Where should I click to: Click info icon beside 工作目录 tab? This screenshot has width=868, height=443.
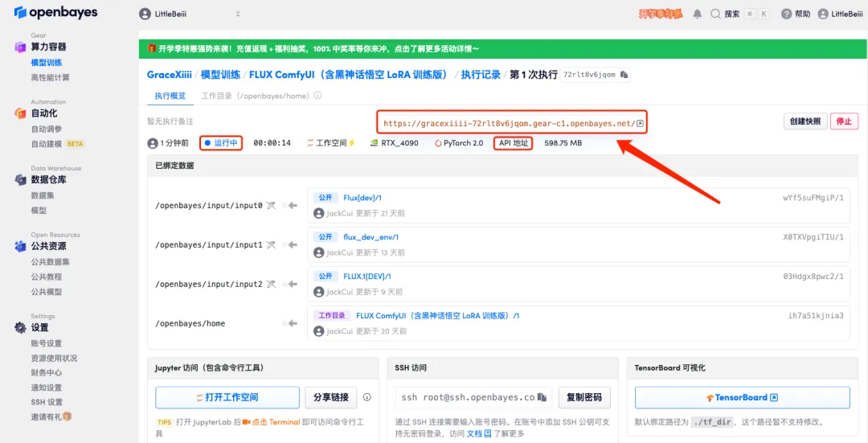[317, 96]
